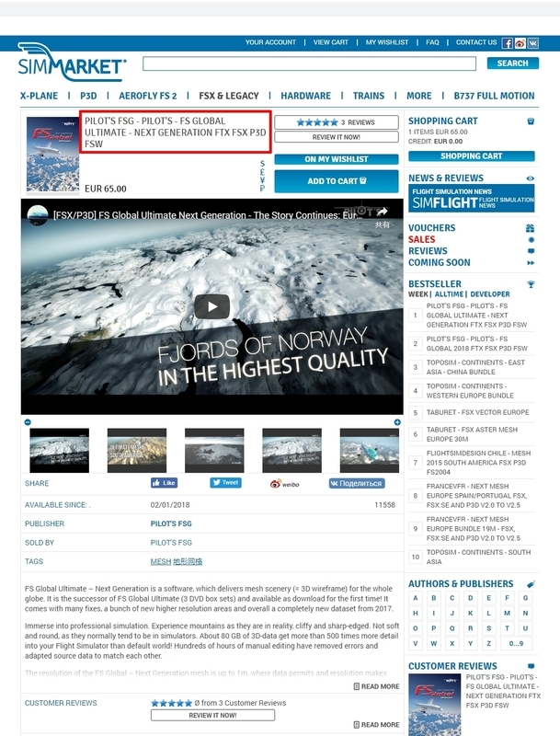Image resolution: width=560 pixels, height=736 pixels.
Task: Open the X-PLANE menu
Action: point(39,96)
